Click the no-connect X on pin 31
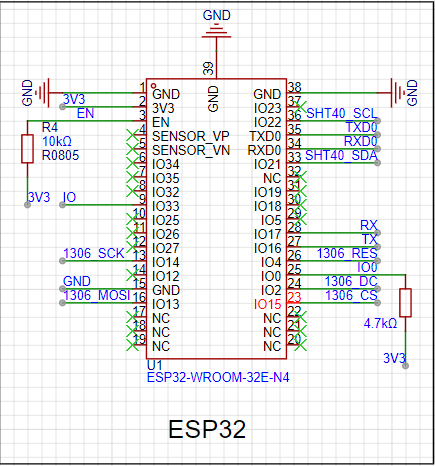Image resolution: width=435 pixels, height=466 pixels. 300,191
